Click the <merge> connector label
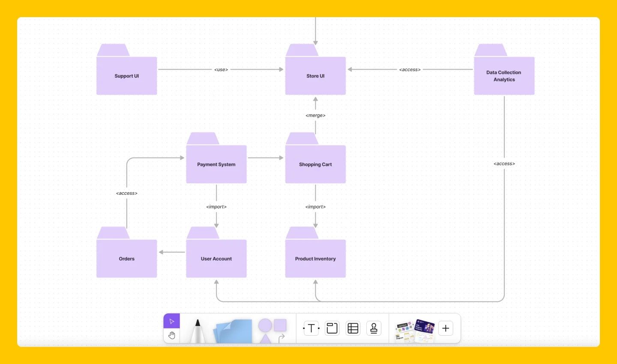The width and height of the screenshot is (617, 364). pos(315,115)
